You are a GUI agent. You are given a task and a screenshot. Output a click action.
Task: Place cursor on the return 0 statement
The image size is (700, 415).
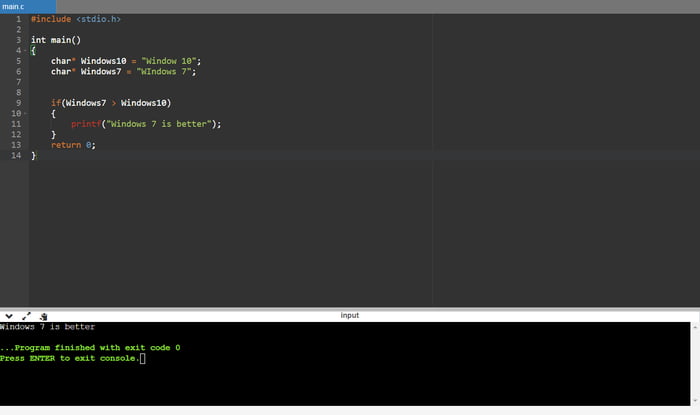click(73, 145)
